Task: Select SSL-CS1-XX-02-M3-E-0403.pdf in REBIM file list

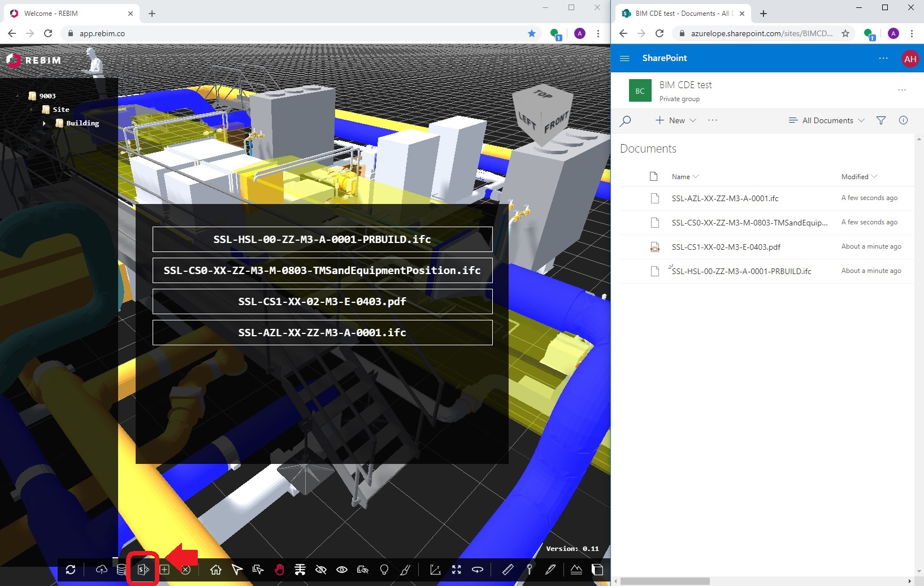Action: point(322,301)
